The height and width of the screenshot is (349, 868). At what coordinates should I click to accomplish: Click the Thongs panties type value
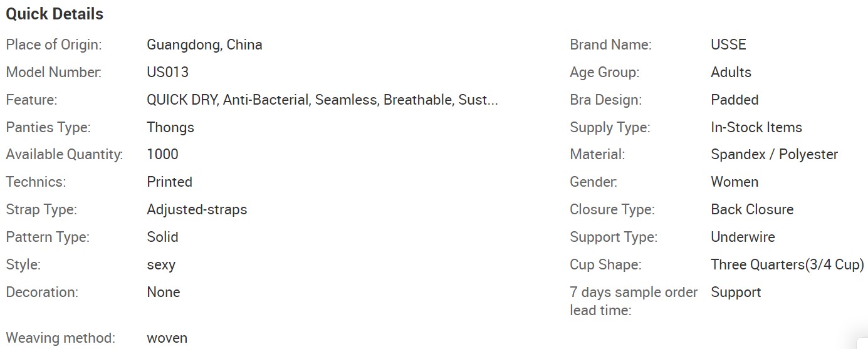coord(170,128)
